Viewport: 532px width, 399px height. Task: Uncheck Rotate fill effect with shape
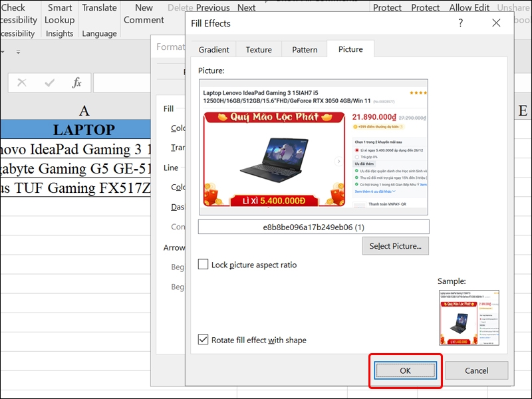[203, 340]
